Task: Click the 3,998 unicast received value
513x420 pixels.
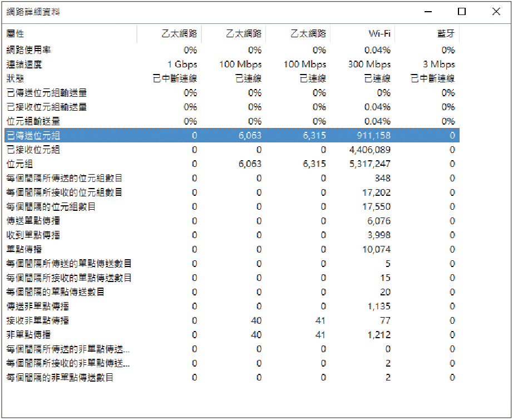Action: coord(379,235)
